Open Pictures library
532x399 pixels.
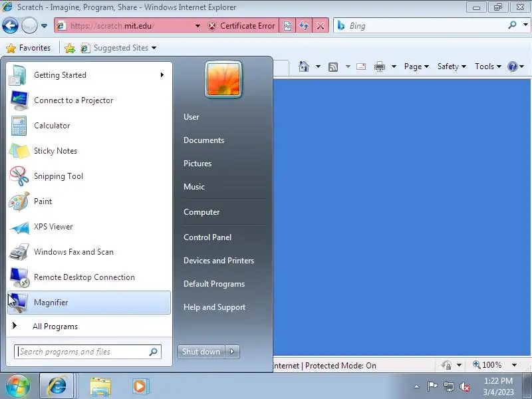(x=198, y=164)
